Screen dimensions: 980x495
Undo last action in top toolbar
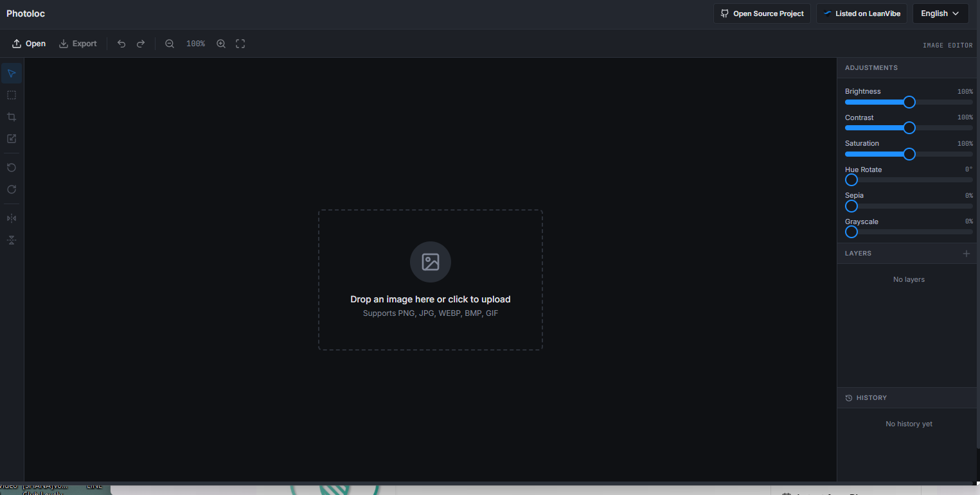point(121,44)
